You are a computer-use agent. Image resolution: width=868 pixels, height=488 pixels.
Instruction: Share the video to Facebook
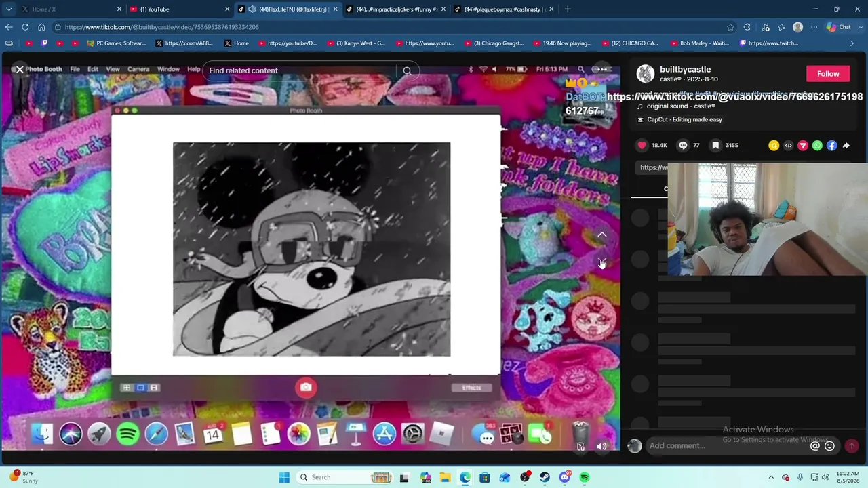point(832,145)
